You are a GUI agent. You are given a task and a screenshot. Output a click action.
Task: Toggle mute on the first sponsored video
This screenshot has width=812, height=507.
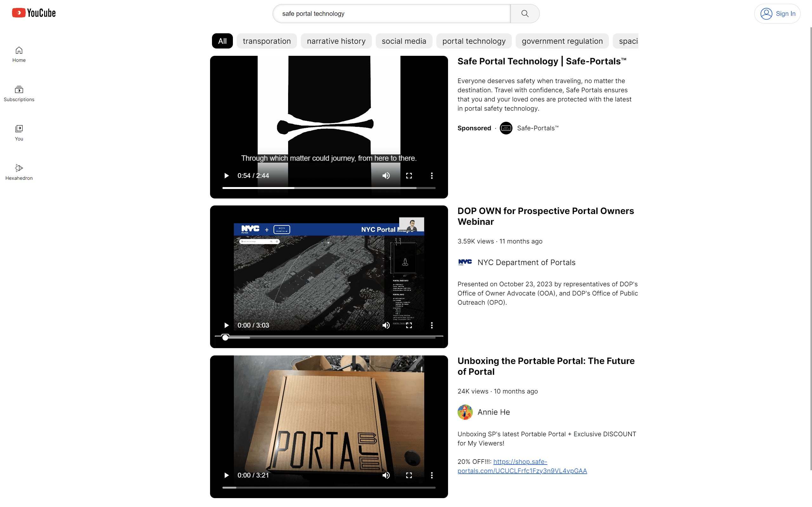[385, 175]
